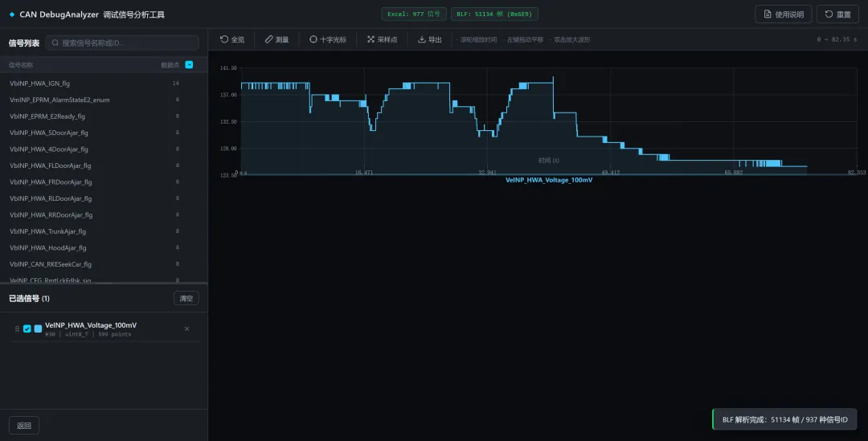Uncheck the VeINP_HWA_Voltage_100mV signal checkbox
Screen dimensions: 868x441
[27, 329]
